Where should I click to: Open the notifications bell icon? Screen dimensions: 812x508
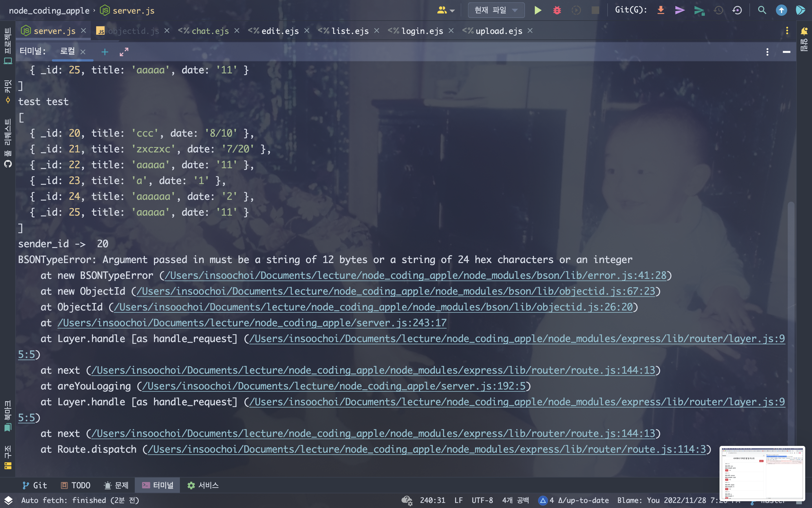pyautogui.click(x=804, y=31)
